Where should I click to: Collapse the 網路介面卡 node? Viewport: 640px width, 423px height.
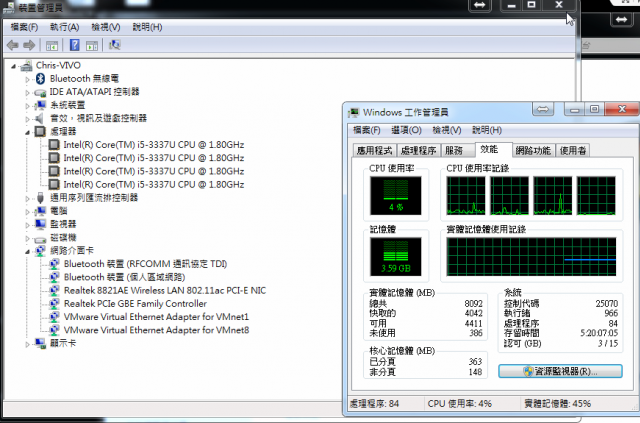click(27, 252)
